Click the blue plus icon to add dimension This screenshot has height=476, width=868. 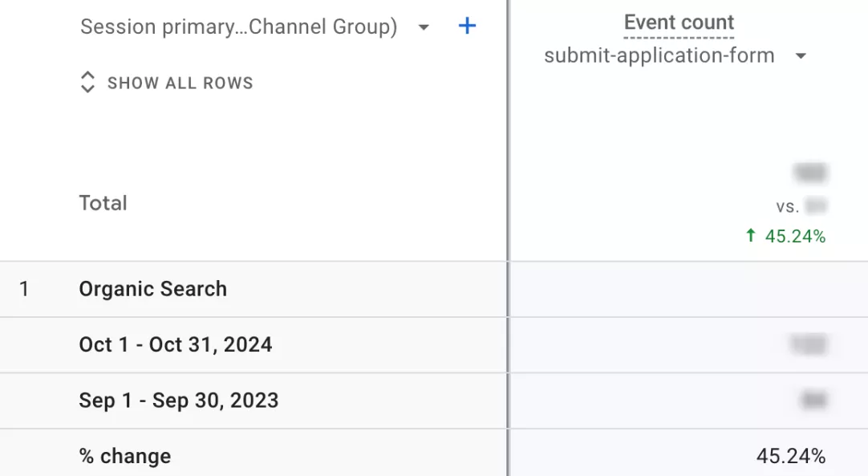tap(467, 26)
